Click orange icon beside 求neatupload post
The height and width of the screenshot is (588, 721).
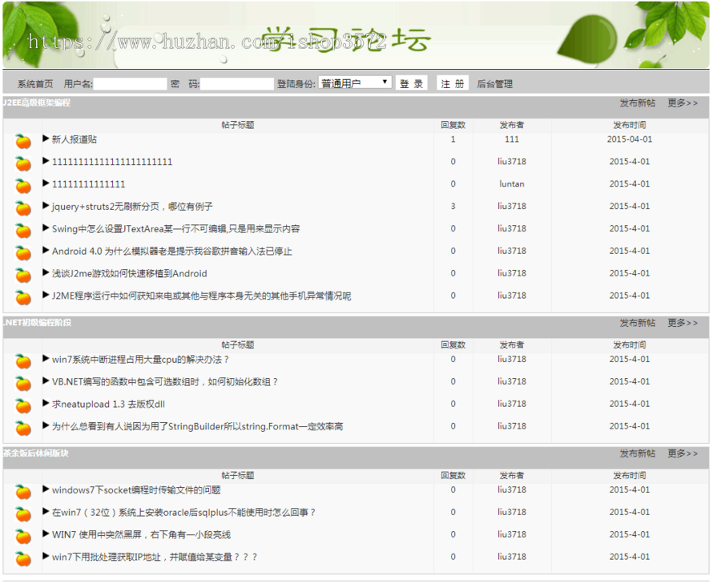point(23,406)
